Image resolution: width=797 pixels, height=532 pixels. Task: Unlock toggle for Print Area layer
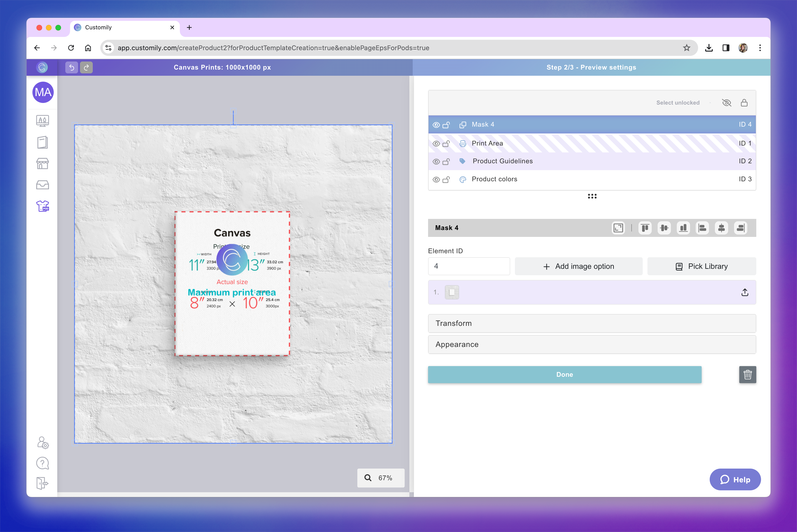tap(446, 143)
